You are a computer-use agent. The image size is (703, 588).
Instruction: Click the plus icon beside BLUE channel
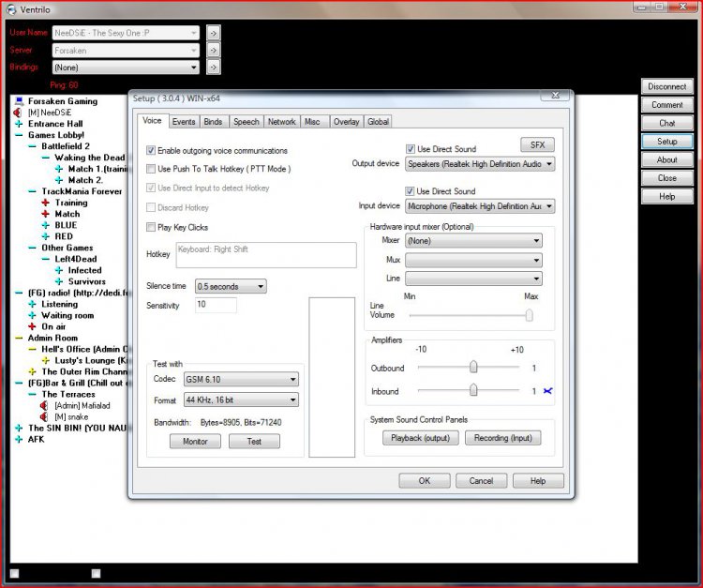(x=45, y=225)
